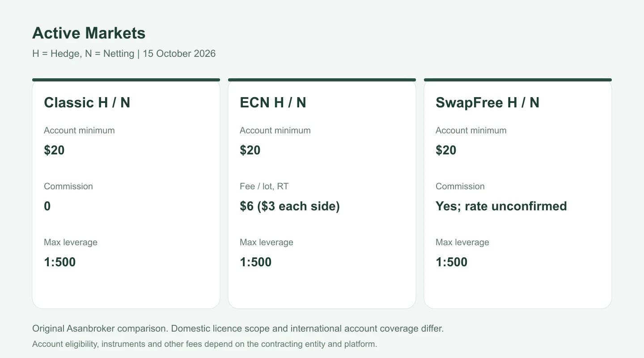Select the ECN H / N card title
The width and height of the screenshot is (644, 358).
coord(273,102)
